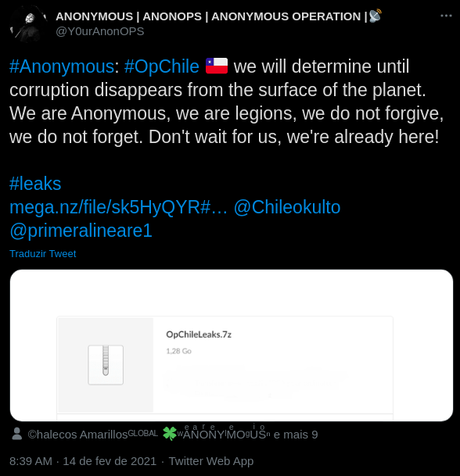
Task: Click the zip archive file icon
Action: 106,365
